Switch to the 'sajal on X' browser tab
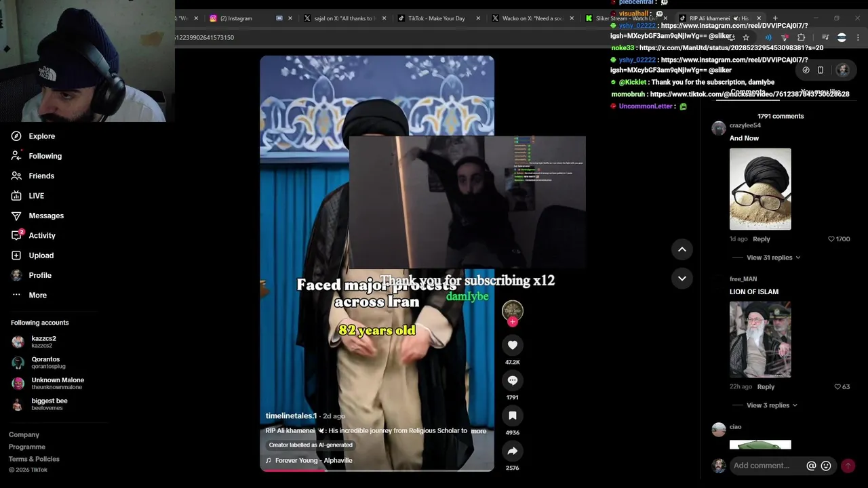The image size is (868, 488). [x=344, y=18]
